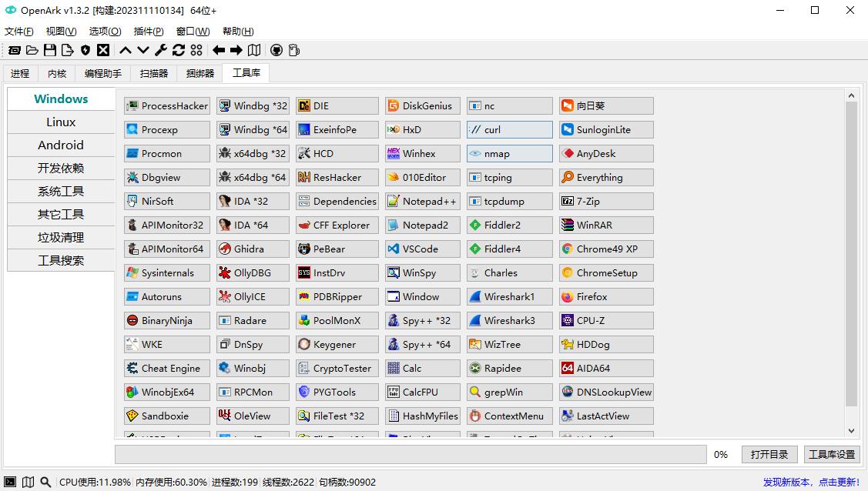Click the beer mug icon in toolbar
868x491 pixels.
tap(293, 50)
